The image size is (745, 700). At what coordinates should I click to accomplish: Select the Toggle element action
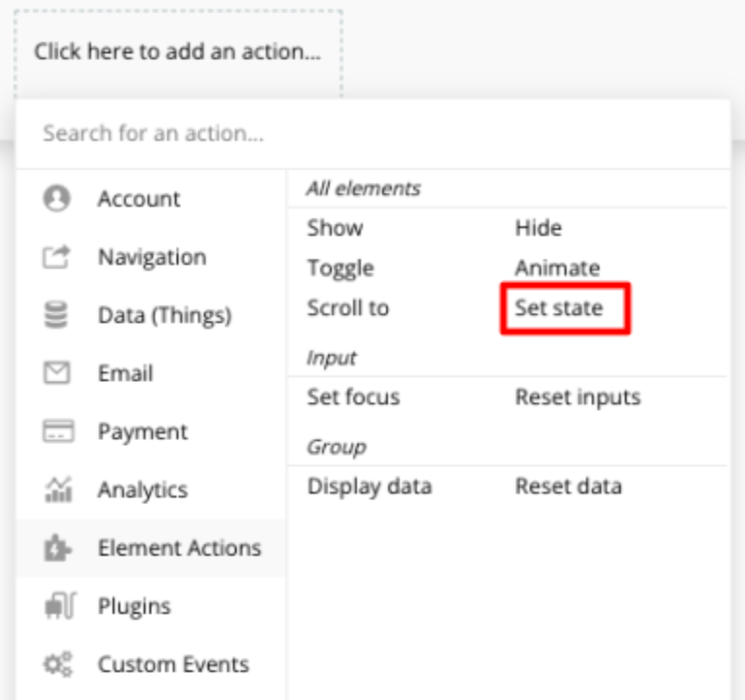click(x=340, y=268)
